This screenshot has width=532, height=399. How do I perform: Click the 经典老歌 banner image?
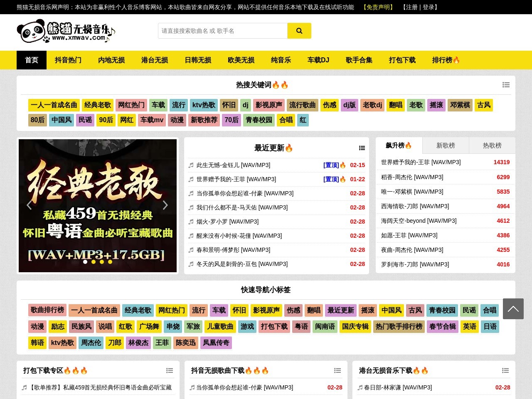pos(98,206)
